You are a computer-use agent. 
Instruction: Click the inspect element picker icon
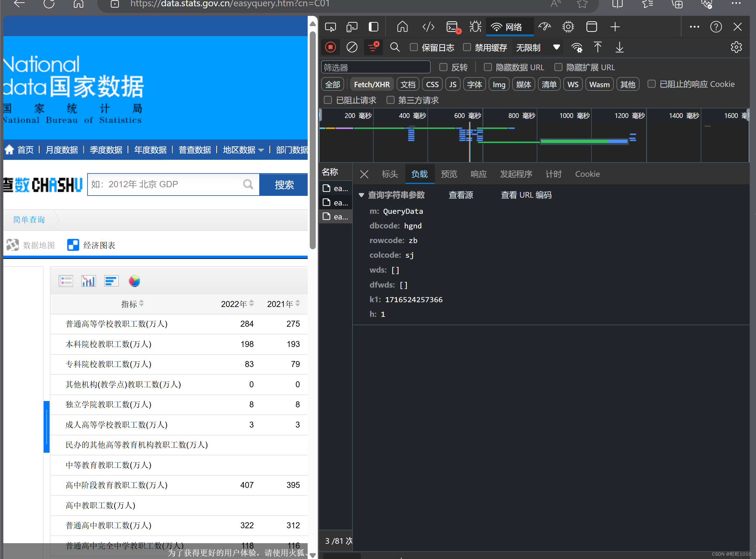(x=330, y=27)
